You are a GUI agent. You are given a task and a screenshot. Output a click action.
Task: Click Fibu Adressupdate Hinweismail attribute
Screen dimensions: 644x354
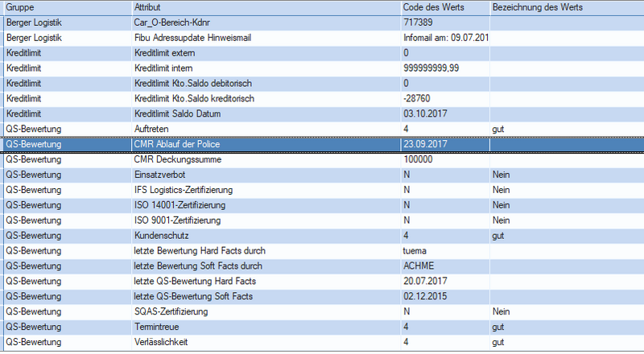[x=192, y=38]
